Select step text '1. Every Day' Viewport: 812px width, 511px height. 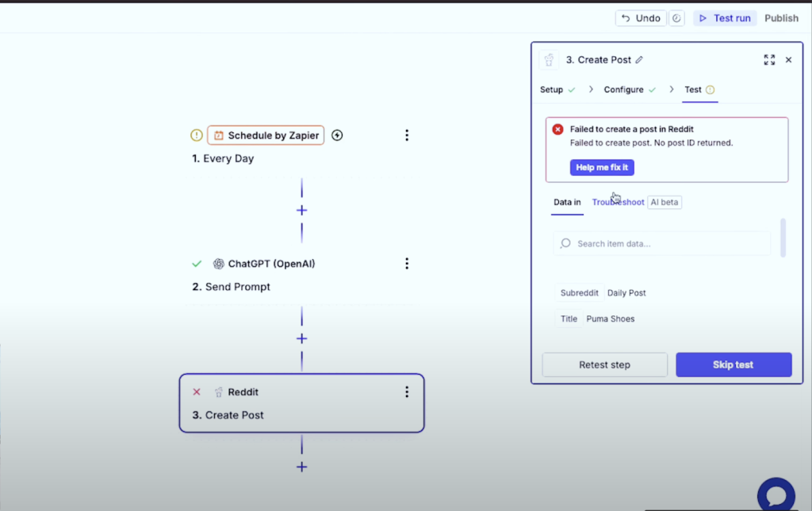point(223,158)
